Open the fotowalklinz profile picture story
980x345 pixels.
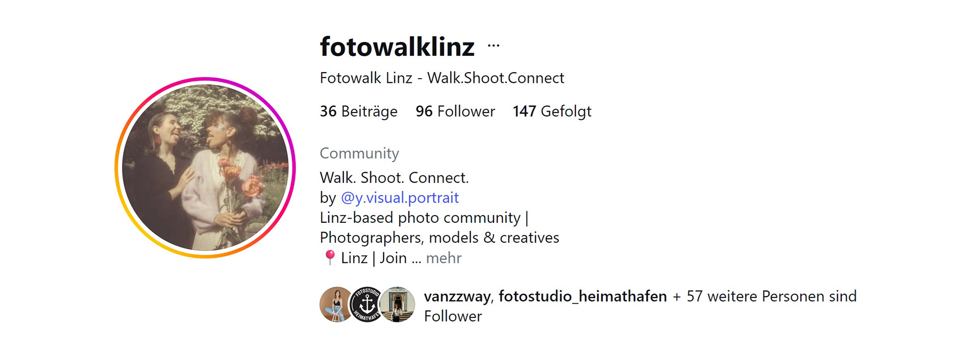click(x=205, y=168)
